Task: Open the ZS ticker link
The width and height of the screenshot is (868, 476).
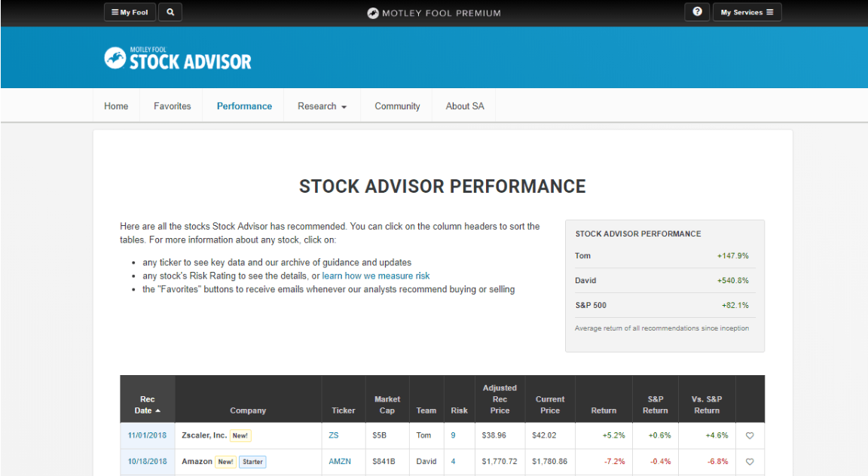Action: 333,435
